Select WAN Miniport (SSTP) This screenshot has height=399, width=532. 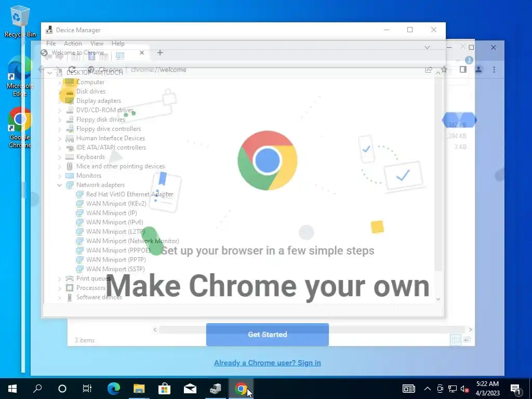115,269
